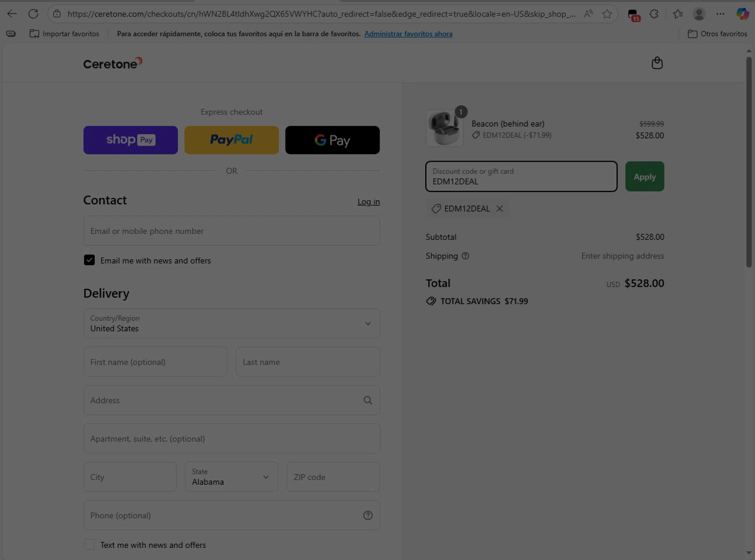Click the Beacon (behind ear) product name
This screenshot has width=755, height=560.
click(508, 124)
